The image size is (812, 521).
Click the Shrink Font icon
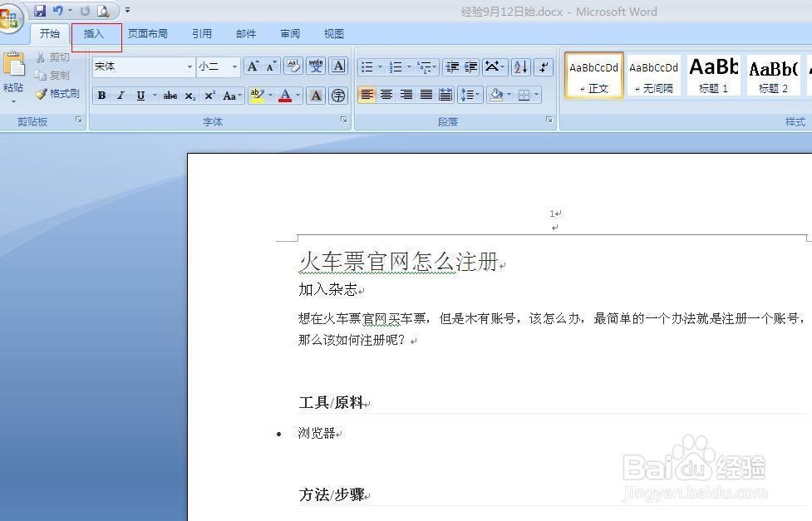(x=271, y=67)
